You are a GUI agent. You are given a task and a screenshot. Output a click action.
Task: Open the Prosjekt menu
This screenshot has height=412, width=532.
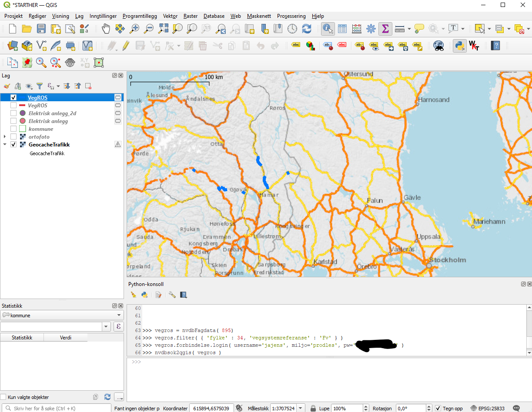click(x=13, y=16)
